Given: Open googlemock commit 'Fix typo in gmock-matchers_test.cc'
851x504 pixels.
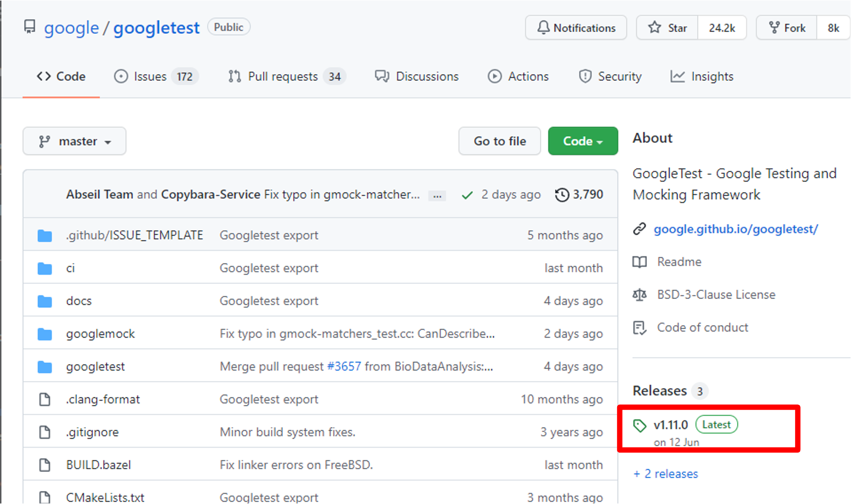Looking at the screenshot, I should point(357,334).
